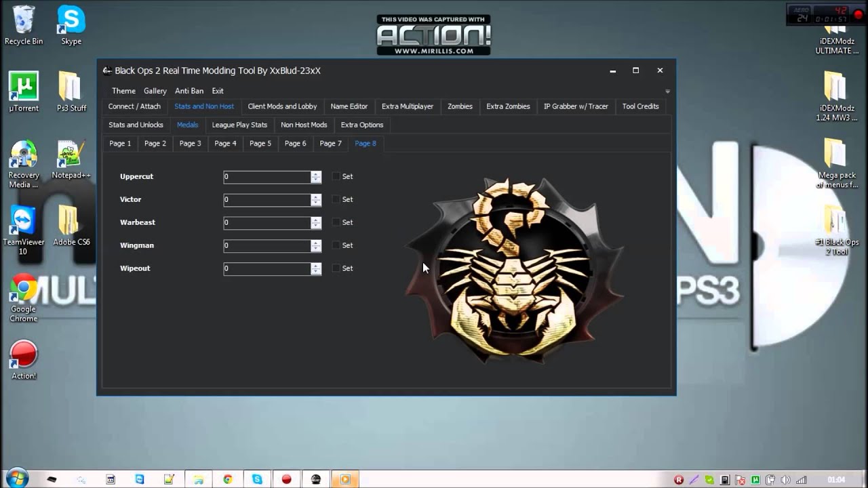Screen dimensions: 868x488
Task: Click the Exit menu item
Action: (x=218, y=91)
